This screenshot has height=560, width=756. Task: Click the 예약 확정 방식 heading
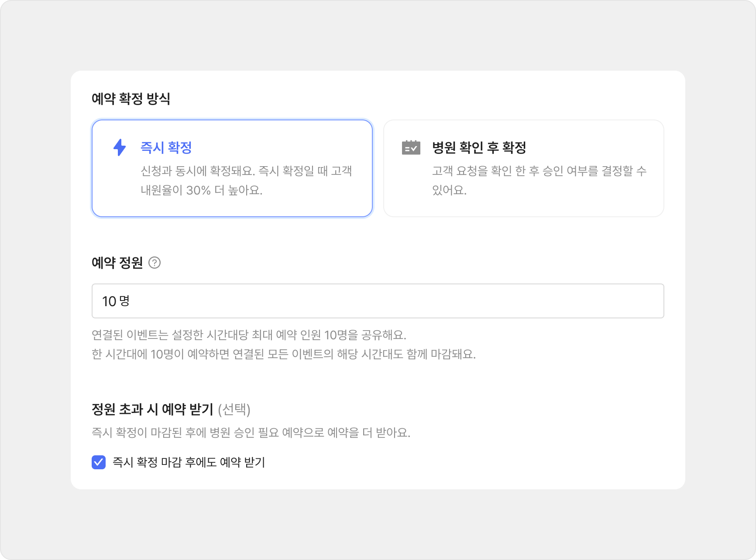point(131,99)
